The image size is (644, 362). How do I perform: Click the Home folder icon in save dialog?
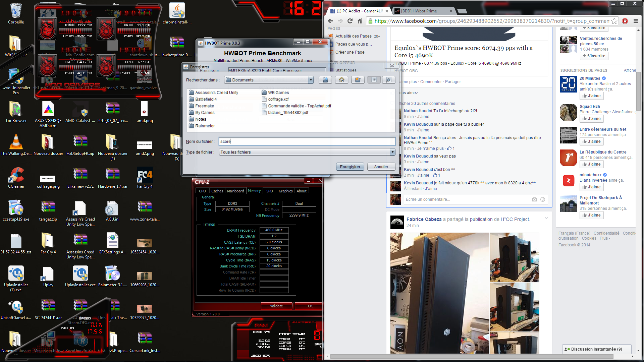coord(341,80)
